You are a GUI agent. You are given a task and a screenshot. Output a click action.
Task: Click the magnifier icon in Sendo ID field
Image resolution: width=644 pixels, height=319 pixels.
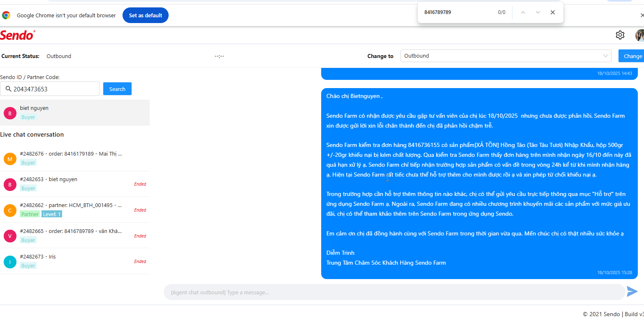click(x=8, y=89)
